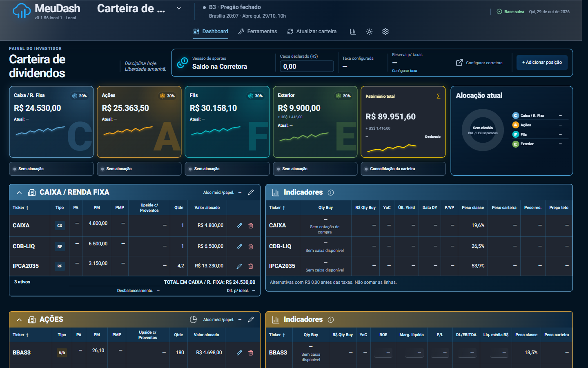The height and width of the screenshot is (368, 588).
Task: Open the bar chart icon in top navigation
Action: [x=353, y=31]
